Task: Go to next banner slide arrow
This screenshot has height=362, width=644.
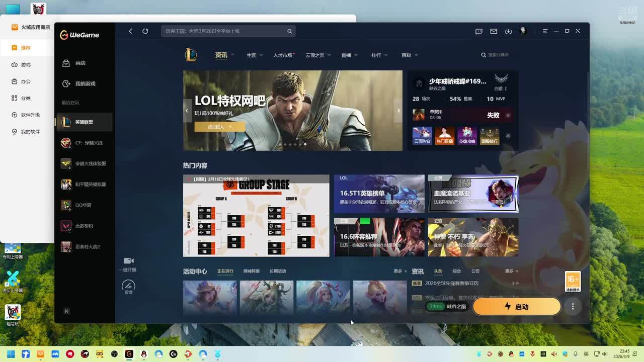Action: (398, 111)
